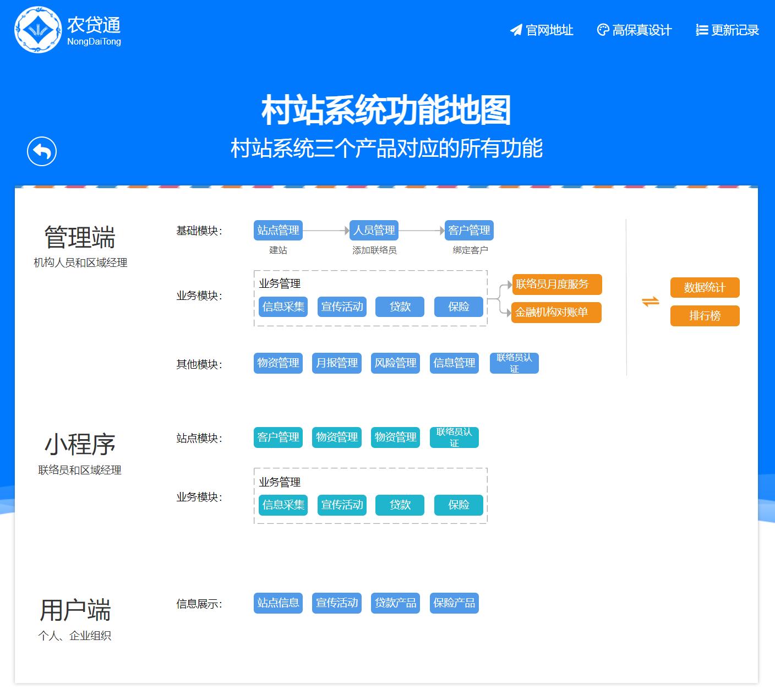Viewport: 775px width, 700px height.
Task: Open the 官网地址 link
Action: (x=549, y=30)
